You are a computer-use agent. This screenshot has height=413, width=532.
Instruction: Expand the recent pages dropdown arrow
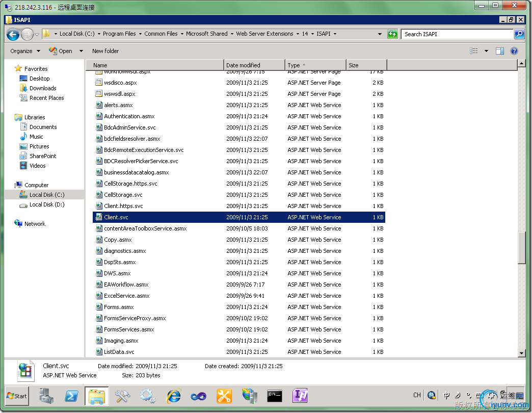tap(37, 34)
